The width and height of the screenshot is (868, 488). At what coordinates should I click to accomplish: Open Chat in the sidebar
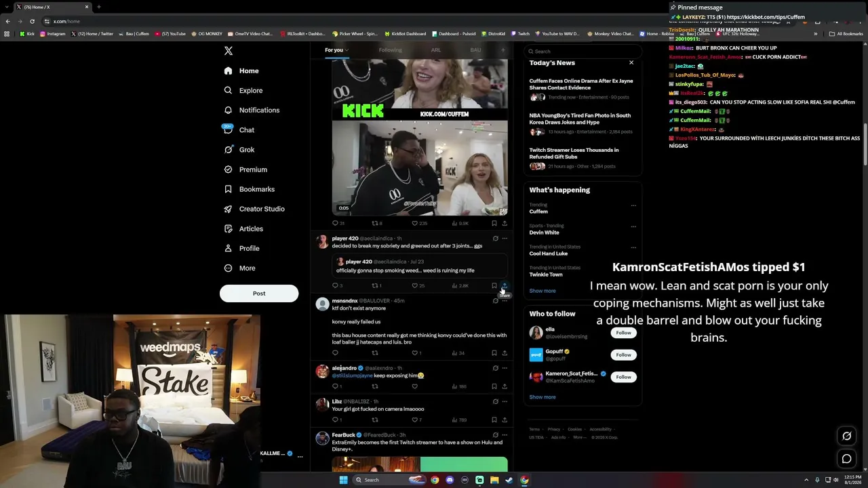[x=239, y=129]
